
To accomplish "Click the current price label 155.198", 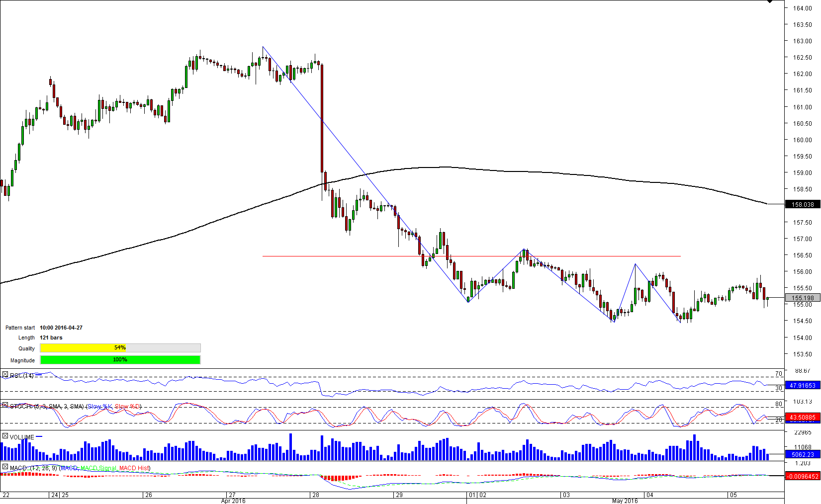I will [803, 298].
